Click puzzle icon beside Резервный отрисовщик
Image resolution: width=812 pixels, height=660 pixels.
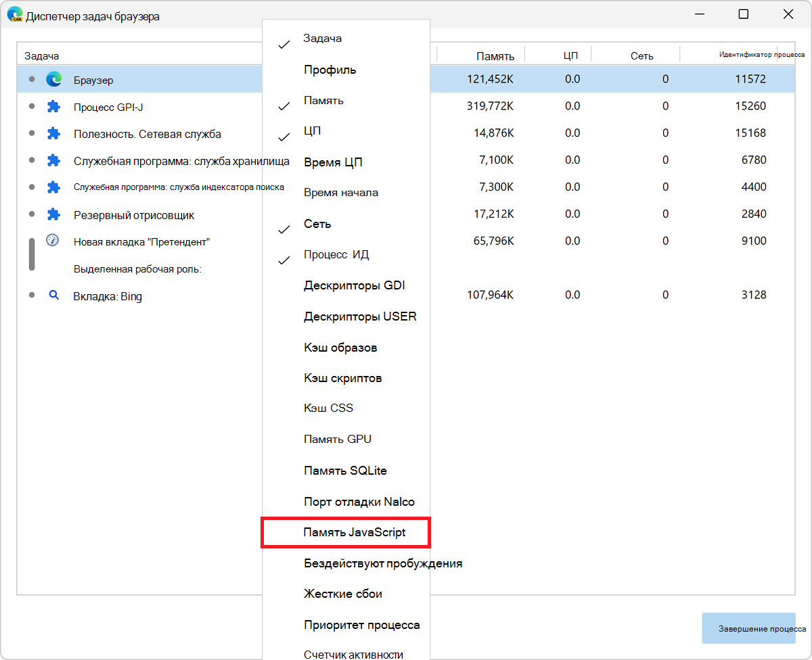pyautogui.click(x=53, y=215)
